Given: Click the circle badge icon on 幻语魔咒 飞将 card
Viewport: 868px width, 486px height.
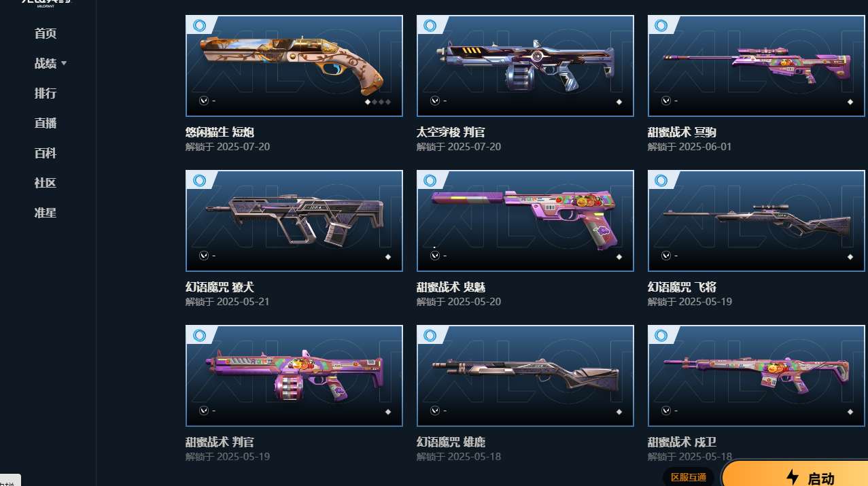Looking at the screenshot, I should click(661, 180).
